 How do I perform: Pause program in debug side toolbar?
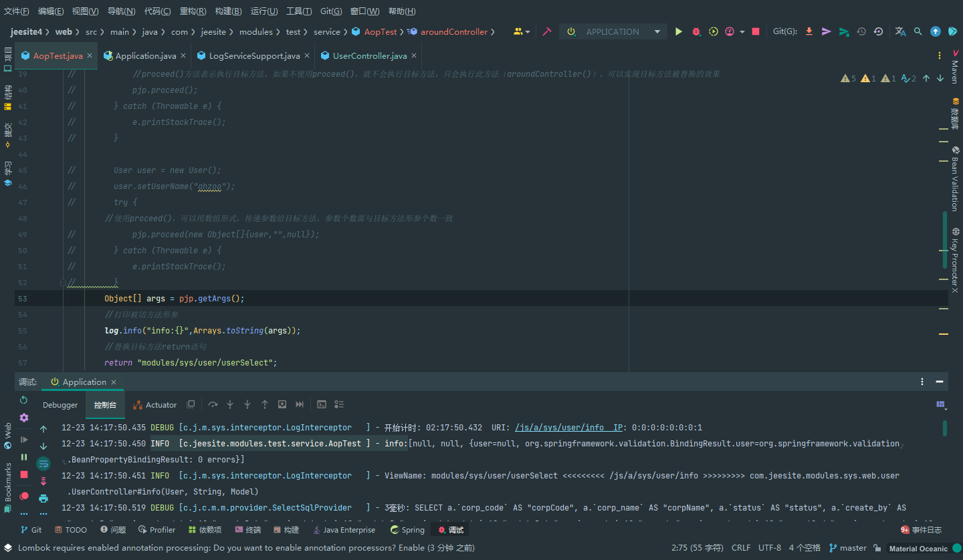[24, 457]
